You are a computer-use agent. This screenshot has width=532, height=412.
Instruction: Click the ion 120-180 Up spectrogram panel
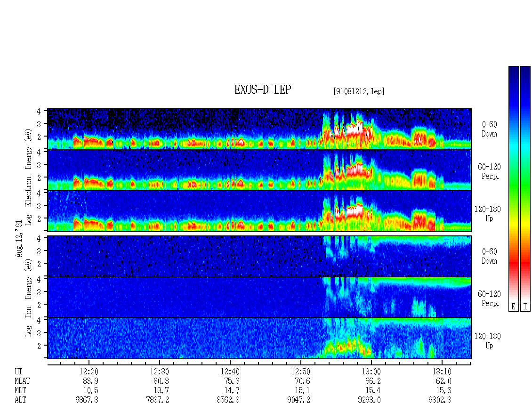tap(259, 339)
